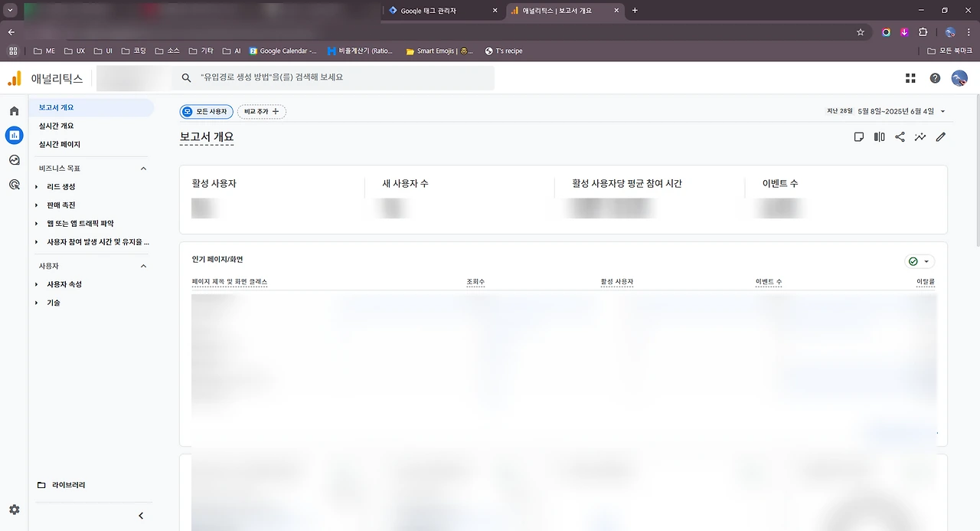The height and width of the screenshot is (531, 980).
Task: Open the Advertising section icon
Action: 14,185
